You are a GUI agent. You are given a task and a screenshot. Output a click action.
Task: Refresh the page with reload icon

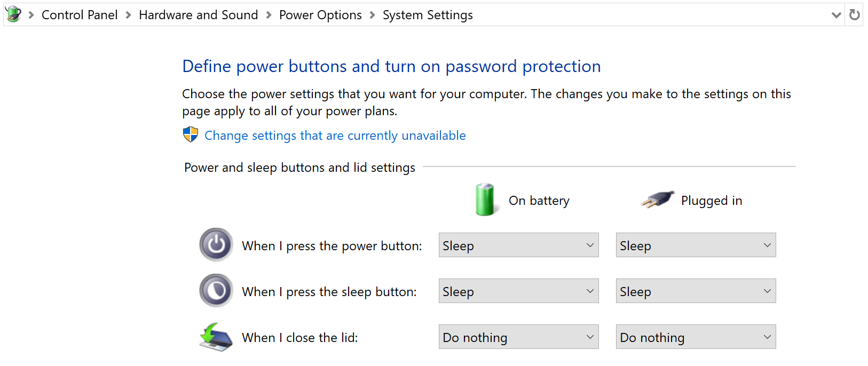(x=855, y=14)
